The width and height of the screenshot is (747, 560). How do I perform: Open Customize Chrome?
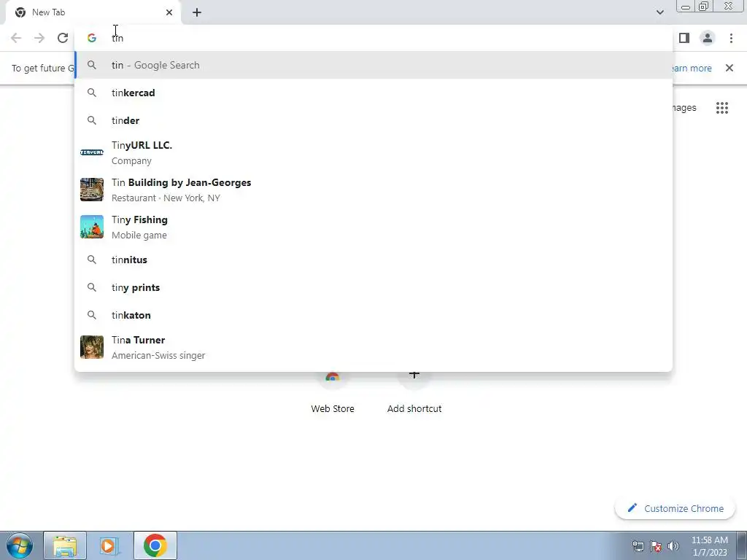[x=675, y=508]
